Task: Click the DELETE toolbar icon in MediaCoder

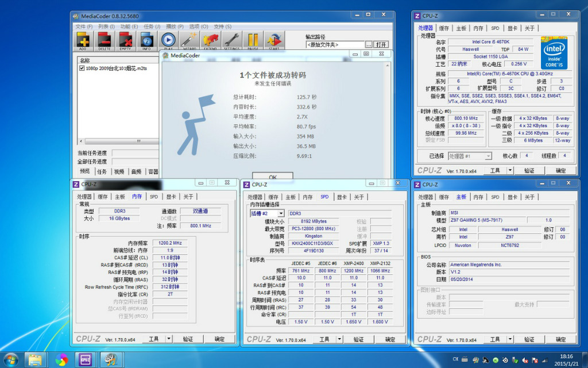Action: click(x=105, y=41)
